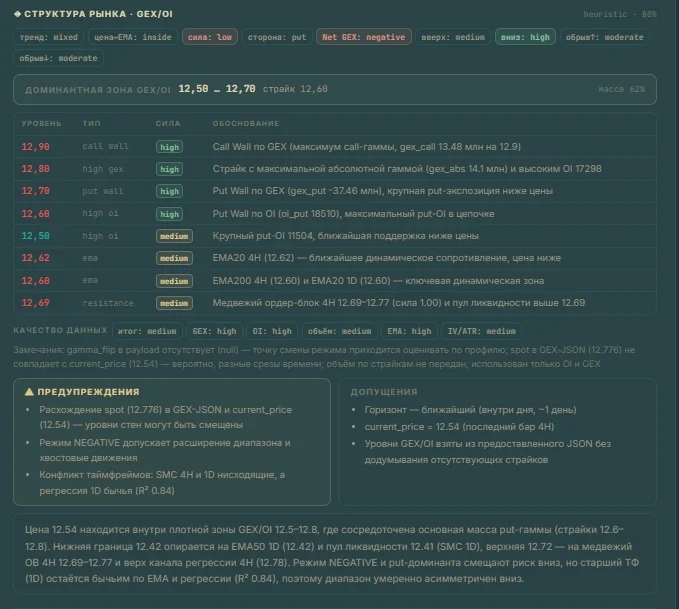The image size is (679, 609).
Task: Click the 'Call Wall по GEX' rationale text
Action: point(366,146)
